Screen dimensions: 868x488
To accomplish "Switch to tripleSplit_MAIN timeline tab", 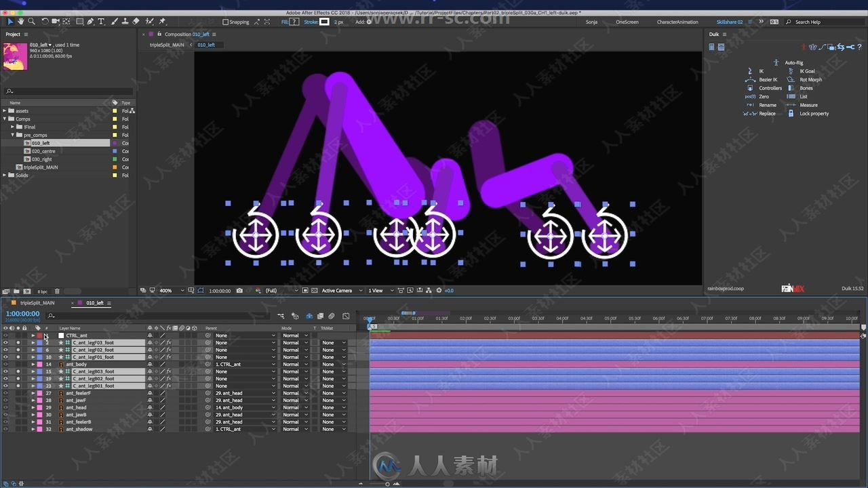I will click(37, 303).
